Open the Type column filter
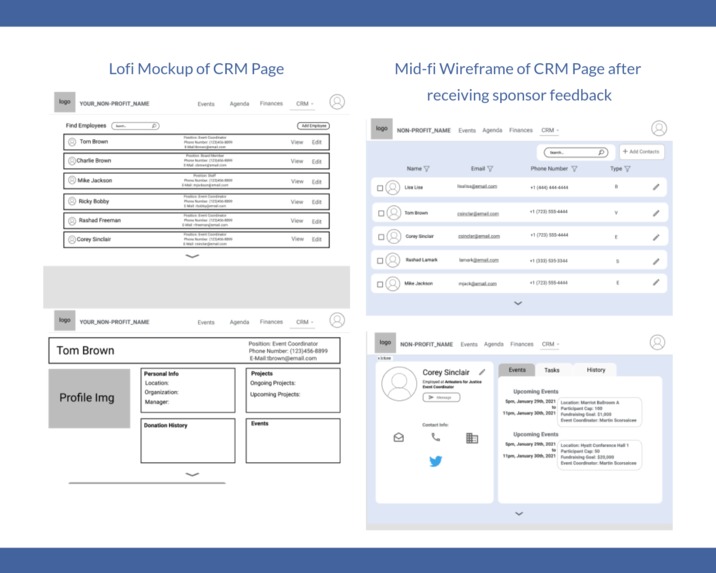 coord(627,169)
